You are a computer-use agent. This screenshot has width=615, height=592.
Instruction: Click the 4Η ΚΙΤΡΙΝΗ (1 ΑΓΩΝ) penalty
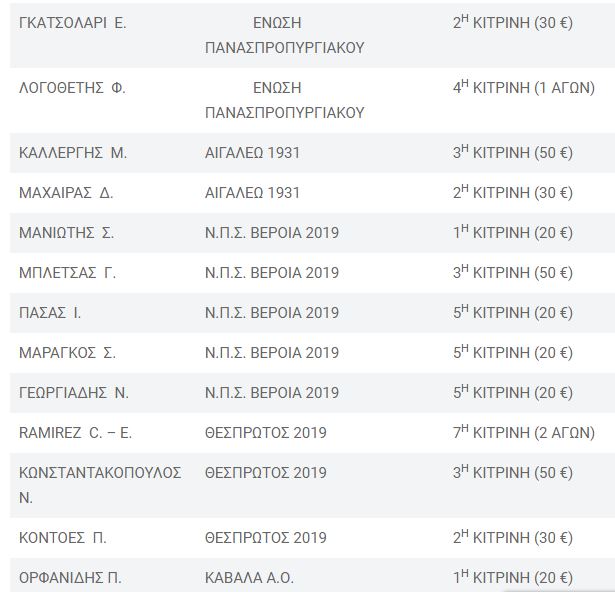524,87
